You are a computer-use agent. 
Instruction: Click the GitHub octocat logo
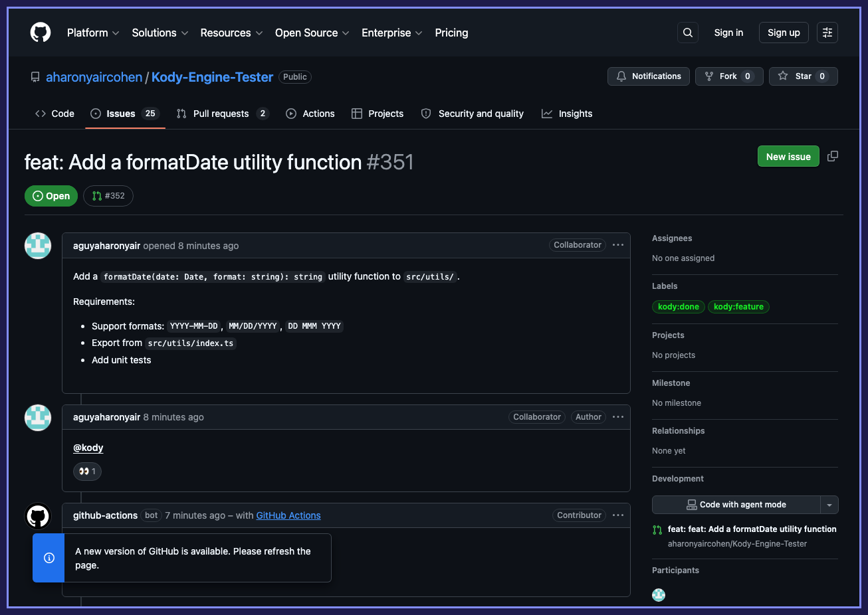40,32
